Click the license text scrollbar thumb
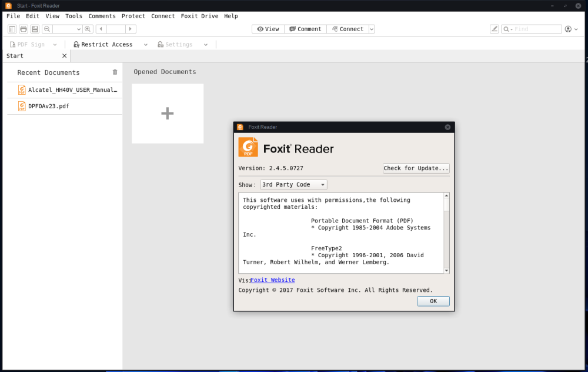 [446, 205]
